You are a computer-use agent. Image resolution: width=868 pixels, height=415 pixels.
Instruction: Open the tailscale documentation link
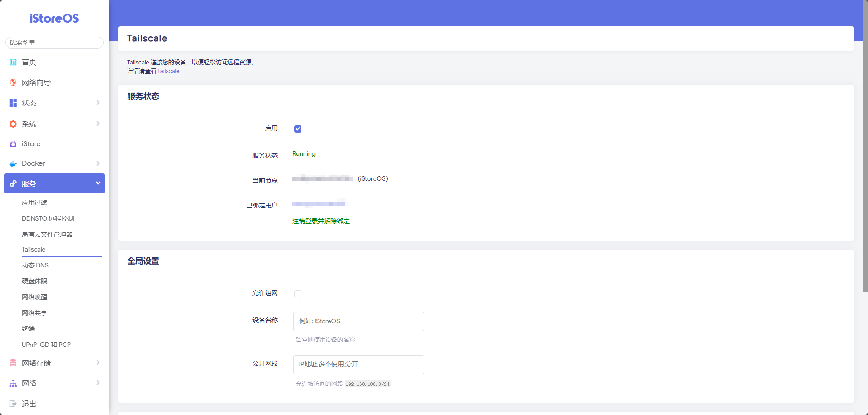pyautogui.click(x=168, y=71)
